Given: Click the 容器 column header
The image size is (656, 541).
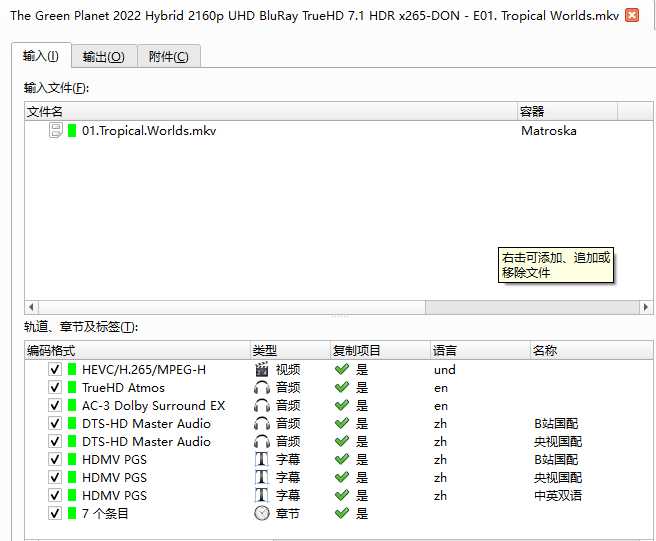Looking at the screenshot, I should (566, 111).
